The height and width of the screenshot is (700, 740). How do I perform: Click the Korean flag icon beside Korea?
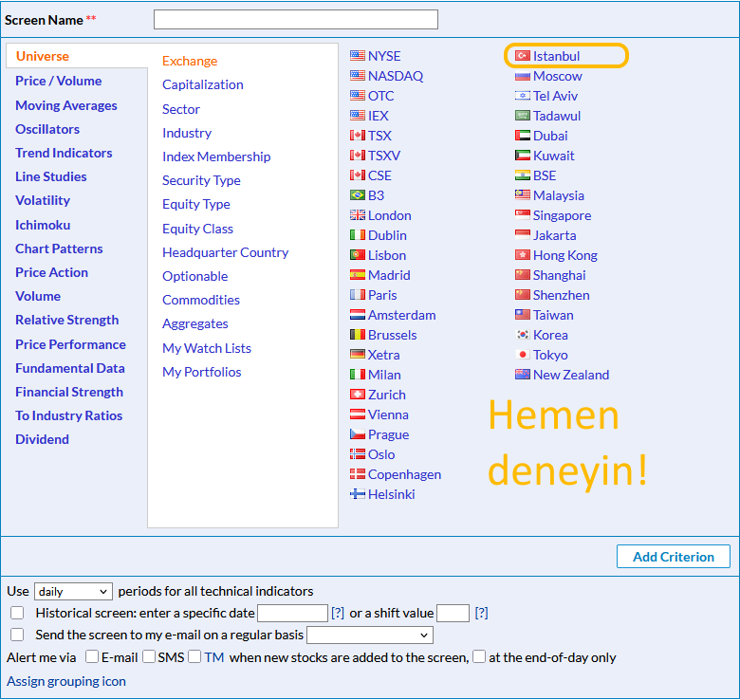tap(523, 335)
